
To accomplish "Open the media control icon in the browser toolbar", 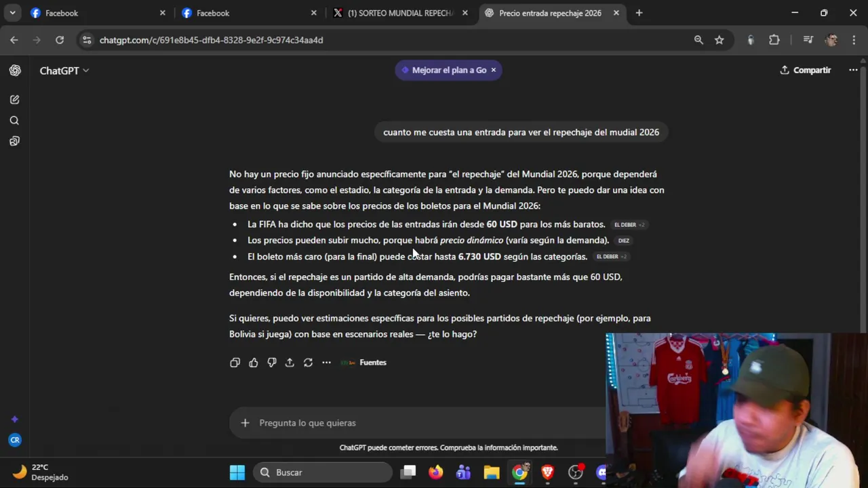I will (x=808, y=40).
